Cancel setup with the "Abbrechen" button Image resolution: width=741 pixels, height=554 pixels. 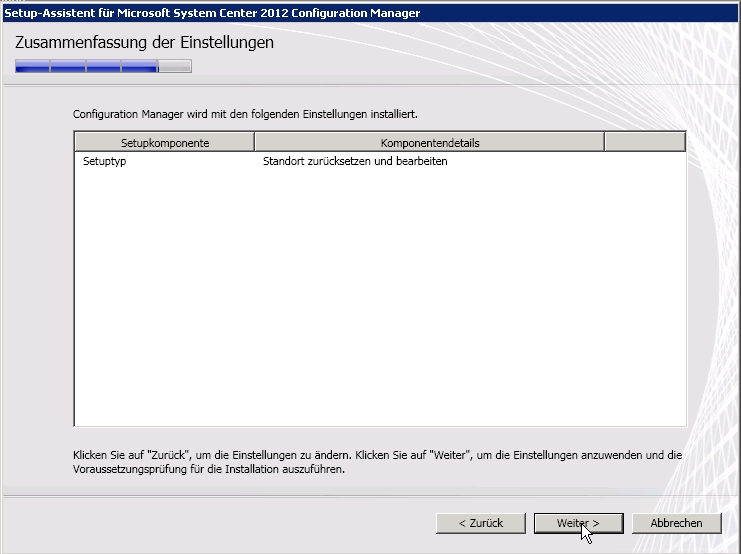point(676,523)
